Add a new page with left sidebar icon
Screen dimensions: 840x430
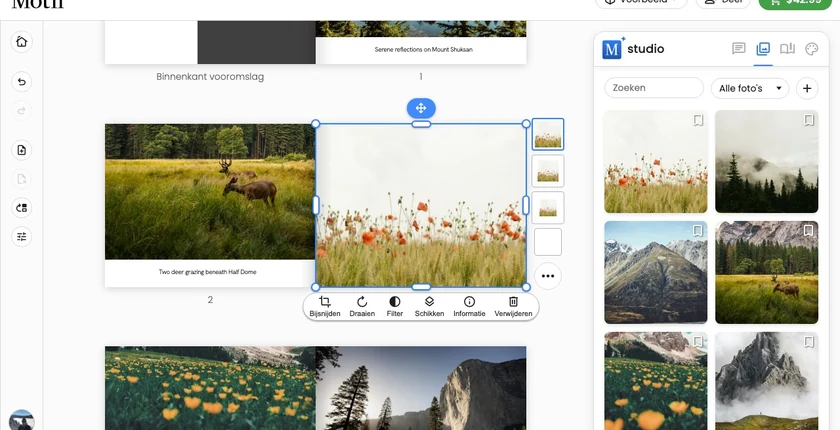[x=21, y=150]
